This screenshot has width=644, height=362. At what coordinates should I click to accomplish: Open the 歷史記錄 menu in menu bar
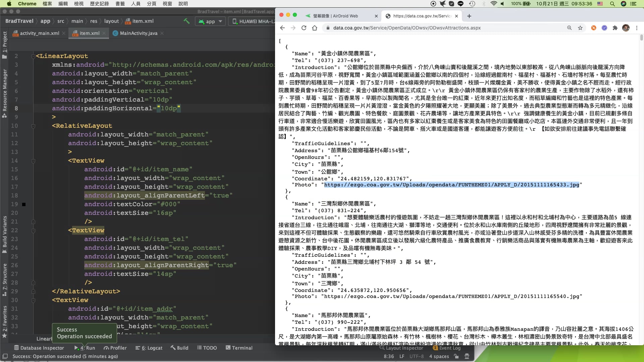pyautogui.click(x=99, y=4)
